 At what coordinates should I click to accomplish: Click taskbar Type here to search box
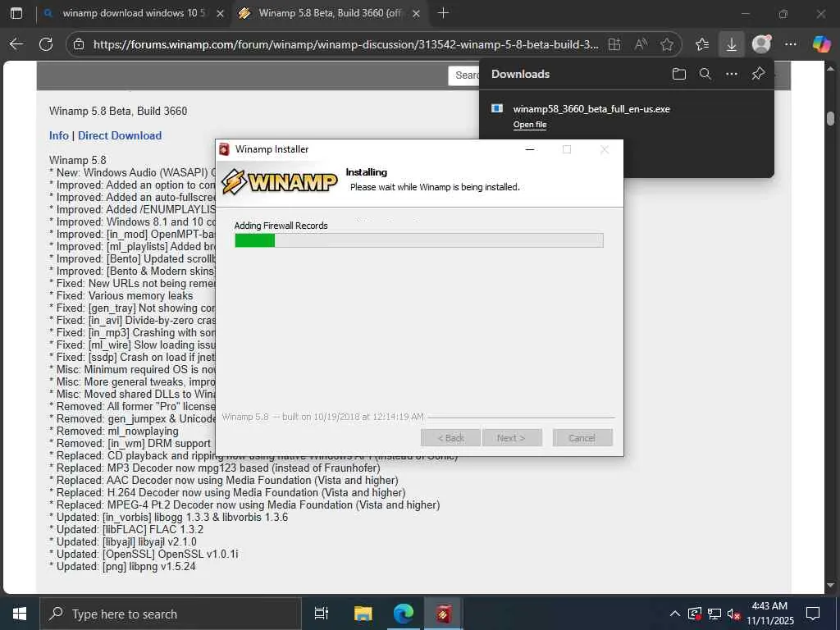tap(171, 614)
